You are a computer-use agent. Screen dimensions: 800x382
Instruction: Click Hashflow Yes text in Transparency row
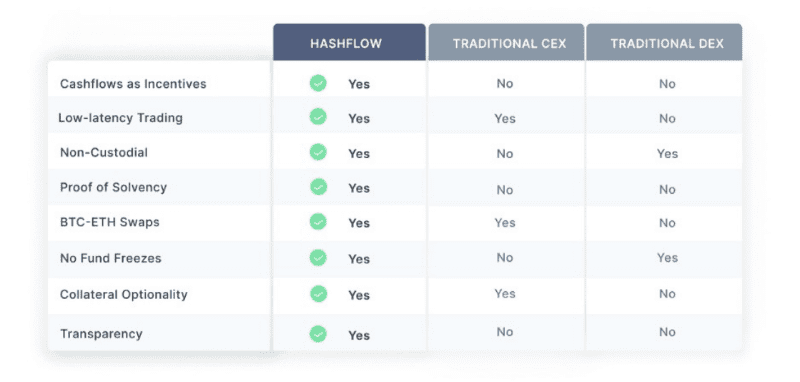[359, 335]
